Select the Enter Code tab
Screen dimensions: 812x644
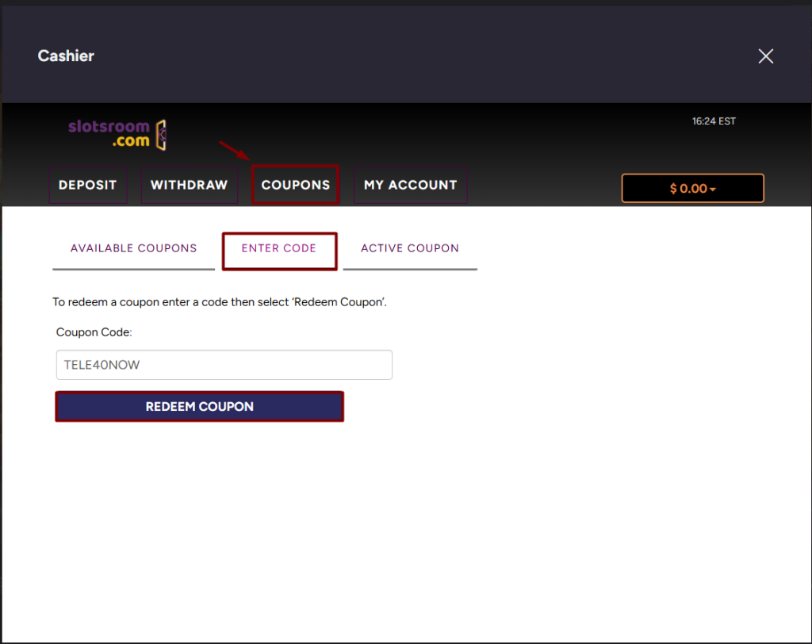pos(279,248)
